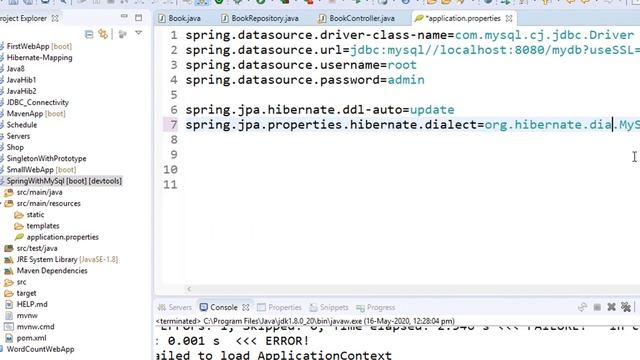Click the pom.xml file icon
640x360 pixels.
[x=9, y=338]
